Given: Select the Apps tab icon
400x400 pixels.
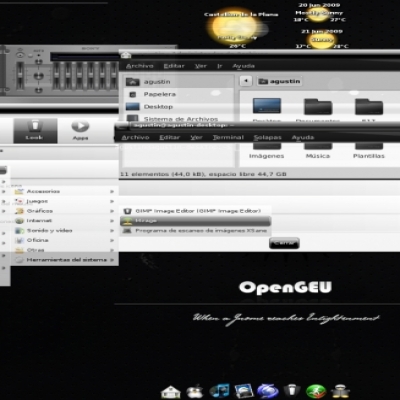Looking at the screenshot, I should [x=80, y=127].
